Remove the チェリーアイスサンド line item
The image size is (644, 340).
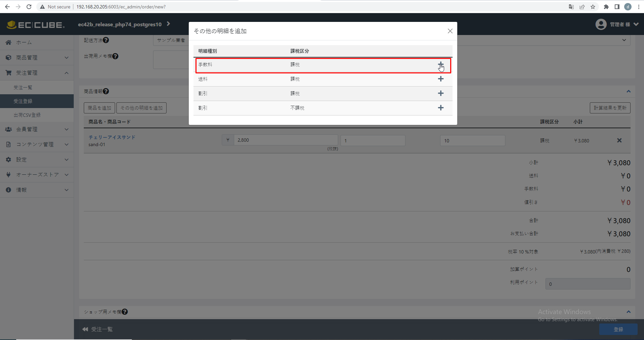coord(619,140)
